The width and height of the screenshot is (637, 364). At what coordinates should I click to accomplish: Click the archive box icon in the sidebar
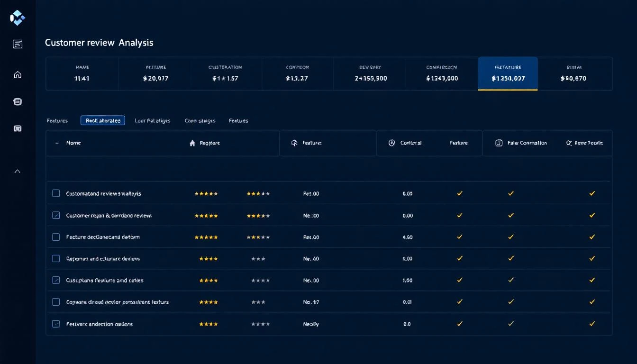(18, 128)
